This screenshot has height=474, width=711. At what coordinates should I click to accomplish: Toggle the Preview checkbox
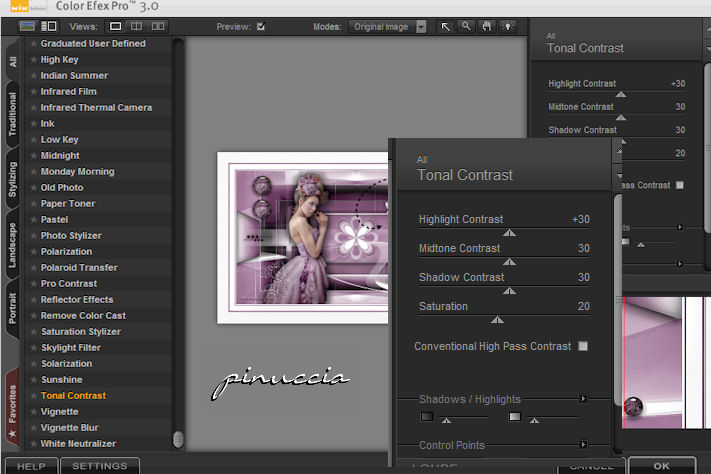[x=261, y=26]
